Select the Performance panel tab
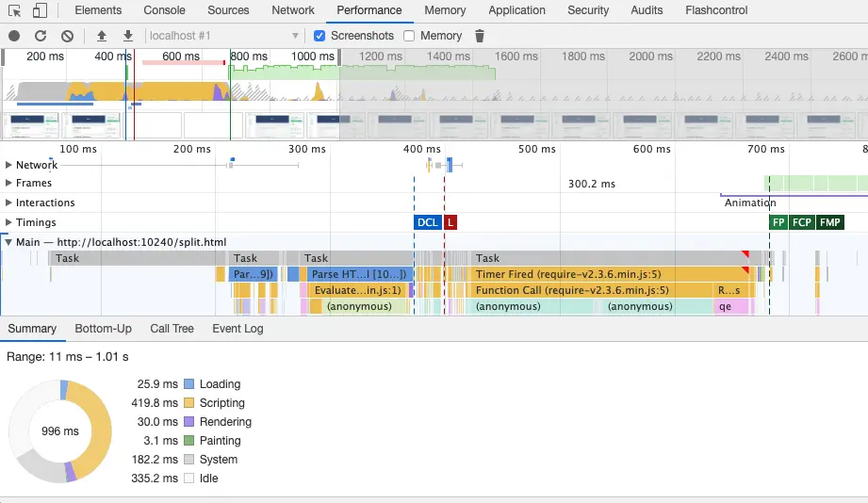The width and height of the screenshot is (868, 503). pyautogui.click(x=369, y=10)
